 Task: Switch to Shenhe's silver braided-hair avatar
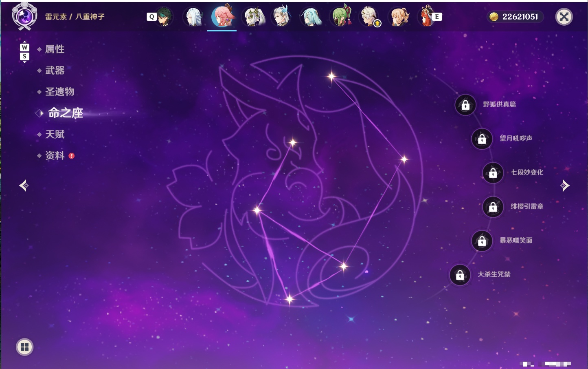(x=193, y=17)
